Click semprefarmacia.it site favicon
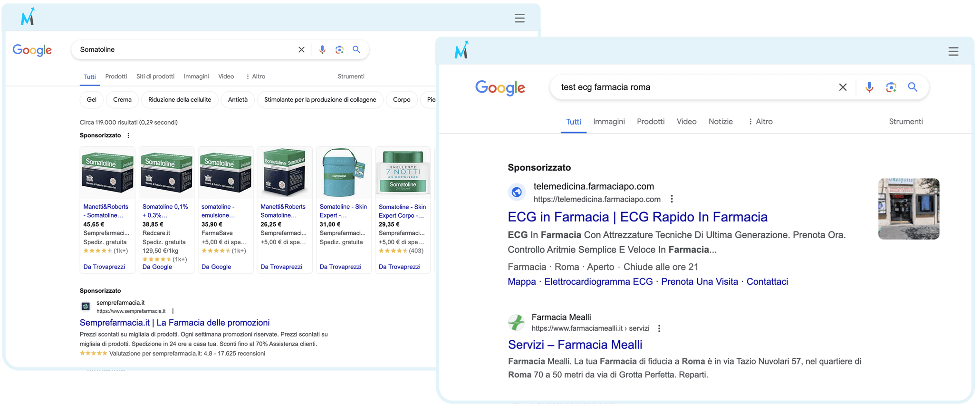The height and width of the screenshot is (413, 980). 86,307
